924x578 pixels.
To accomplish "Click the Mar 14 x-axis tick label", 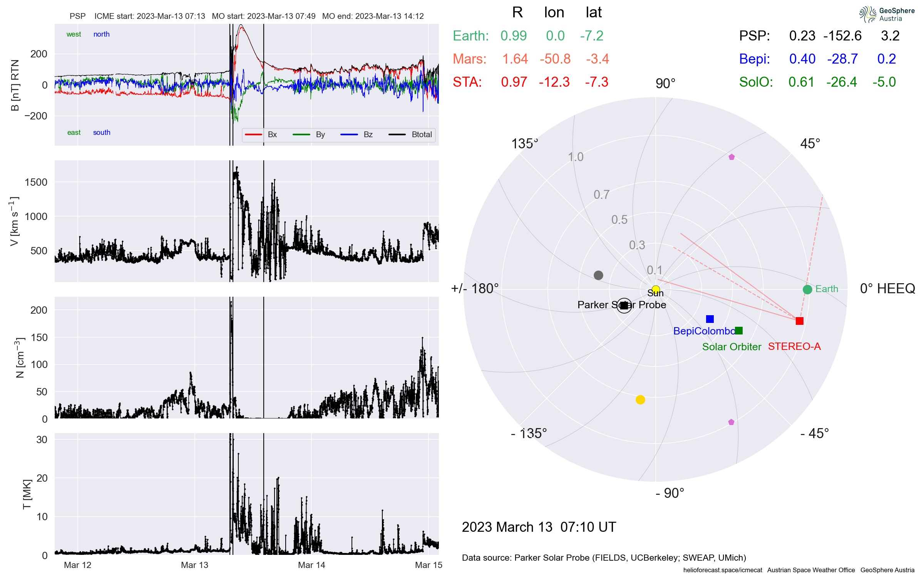I will tap(311, 565).
